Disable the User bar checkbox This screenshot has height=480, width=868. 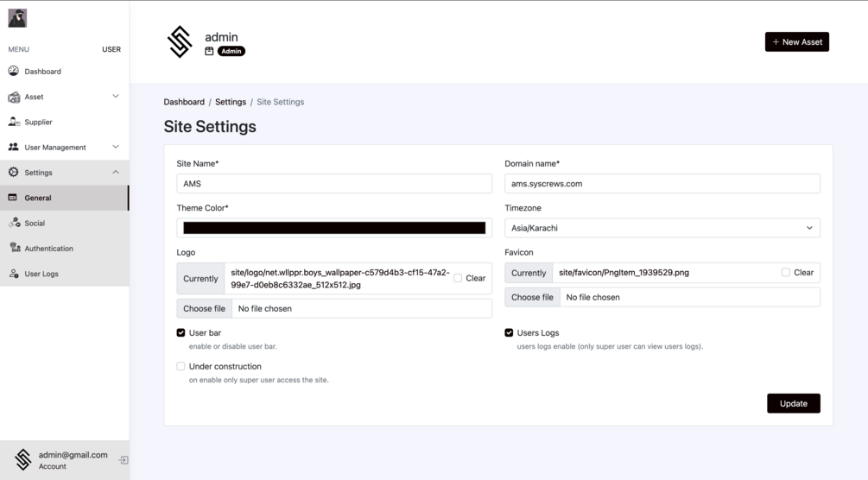181,332
